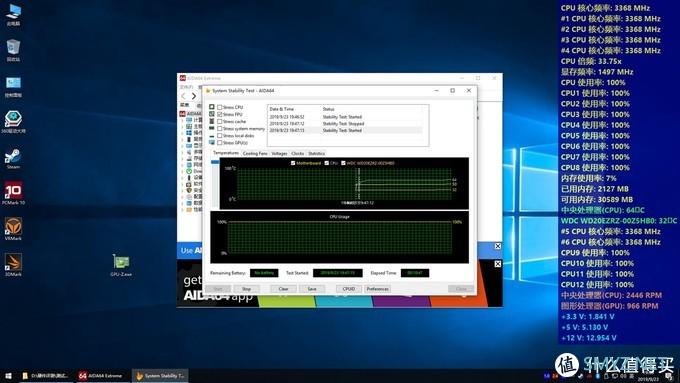
Task: Switch to AIDA64 Extreme in the taskbar
Action: coord(101,376)
